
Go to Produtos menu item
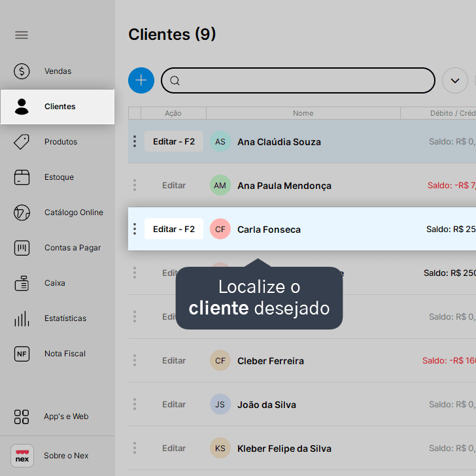tap(61, 142)
